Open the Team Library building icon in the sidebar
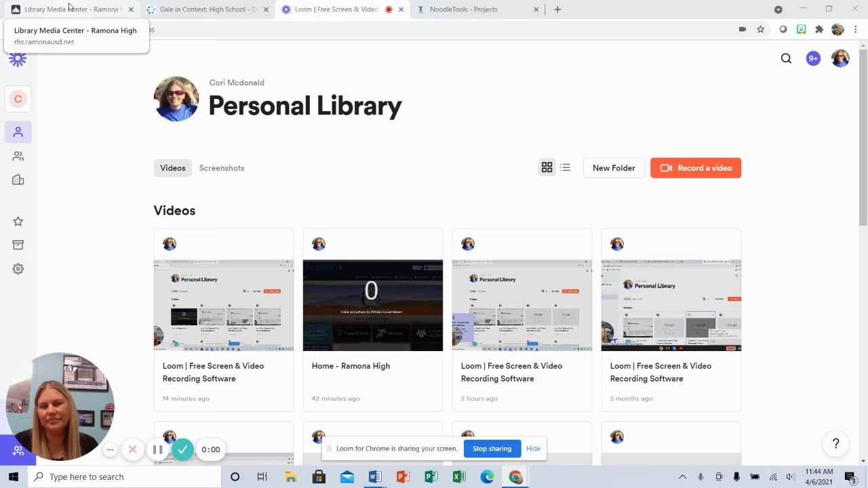 [18, 180]
